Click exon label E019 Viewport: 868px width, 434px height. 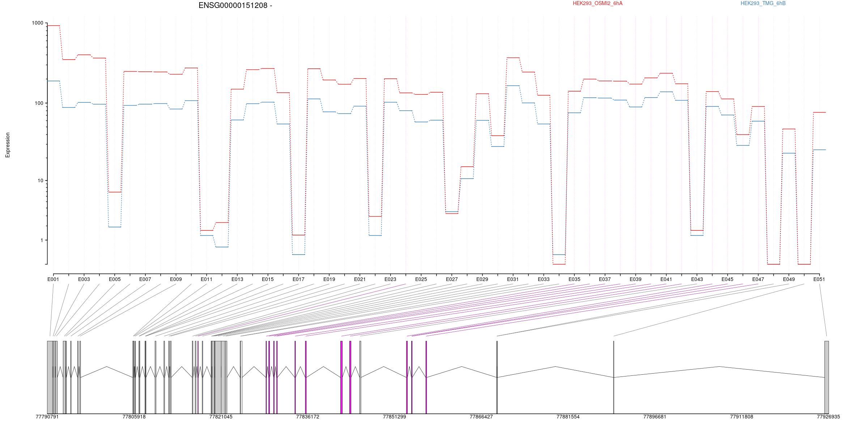329,279
